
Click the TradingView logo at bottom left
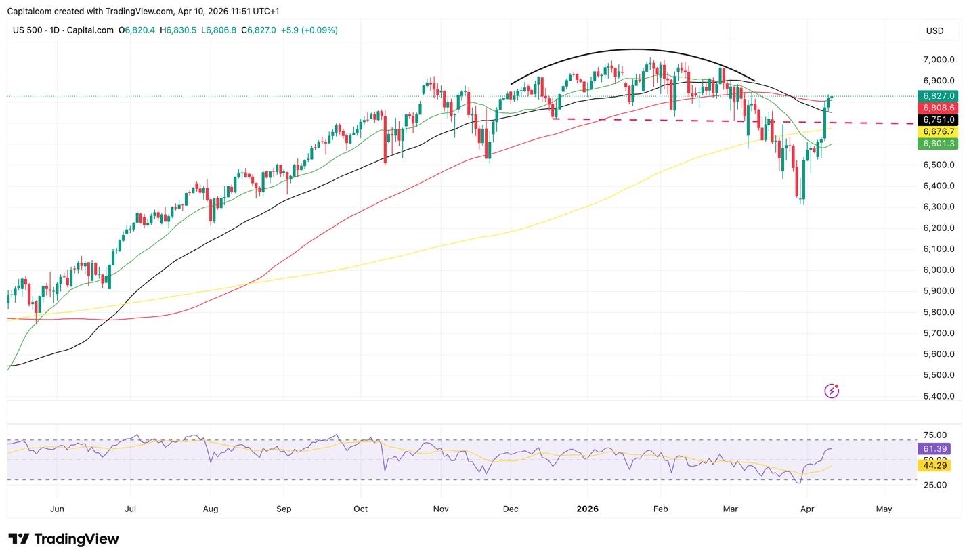click(x=64, y=539)
